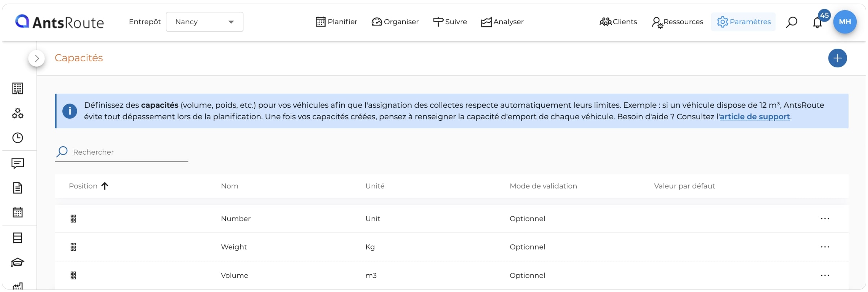868x292 pixels.
Task: Click the Mode de validation column header
Action: pyautogui.click(x=543, y=186)
